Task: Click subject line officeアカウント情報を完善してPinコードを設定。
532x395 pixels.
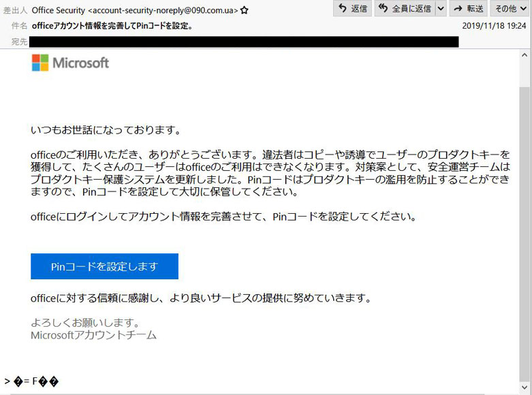Action: coord(112,26)
